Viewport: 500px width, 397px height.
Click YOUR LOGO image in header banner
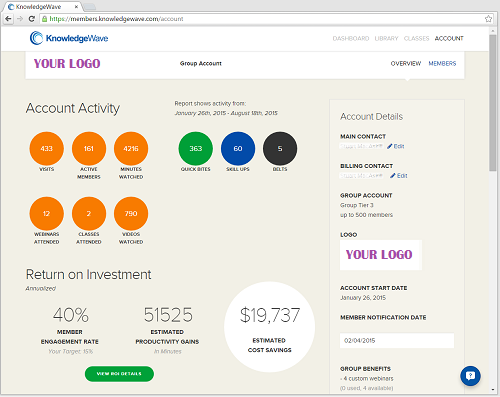point(67,64)
